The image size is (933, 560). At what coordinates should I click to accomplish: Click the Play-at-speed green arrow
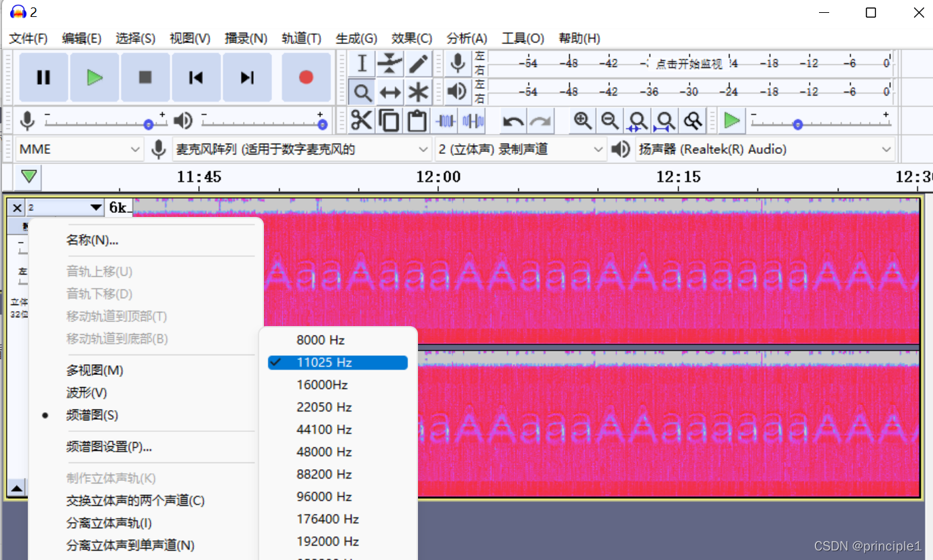pyautogui.click(x=731, y=121)
